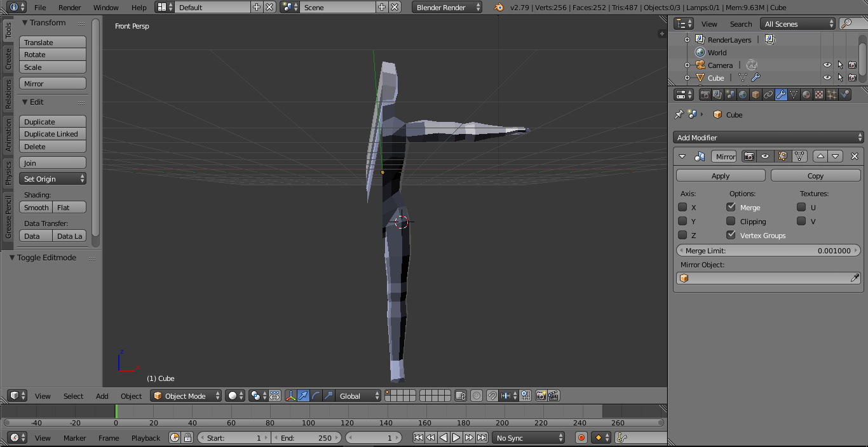868x447 pixels.
Task: Open the Object Constraints chain icon
Action: [768, 95]
